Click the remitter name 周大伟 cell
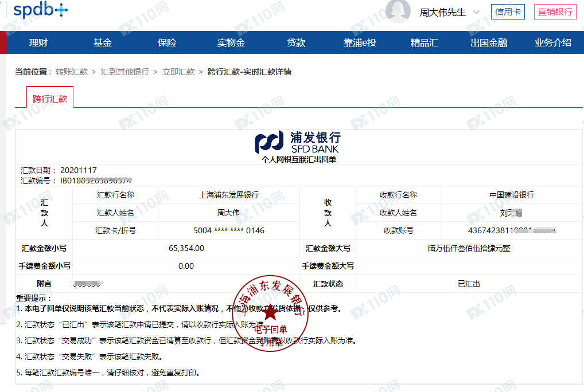This screenshot has height=392, width=584. pyautogui.click(x=228, y=213)
